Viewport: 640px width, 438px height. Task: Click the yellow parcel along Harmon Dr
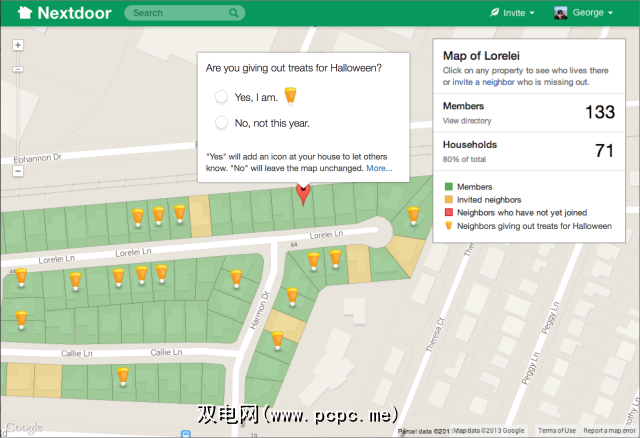285,325
